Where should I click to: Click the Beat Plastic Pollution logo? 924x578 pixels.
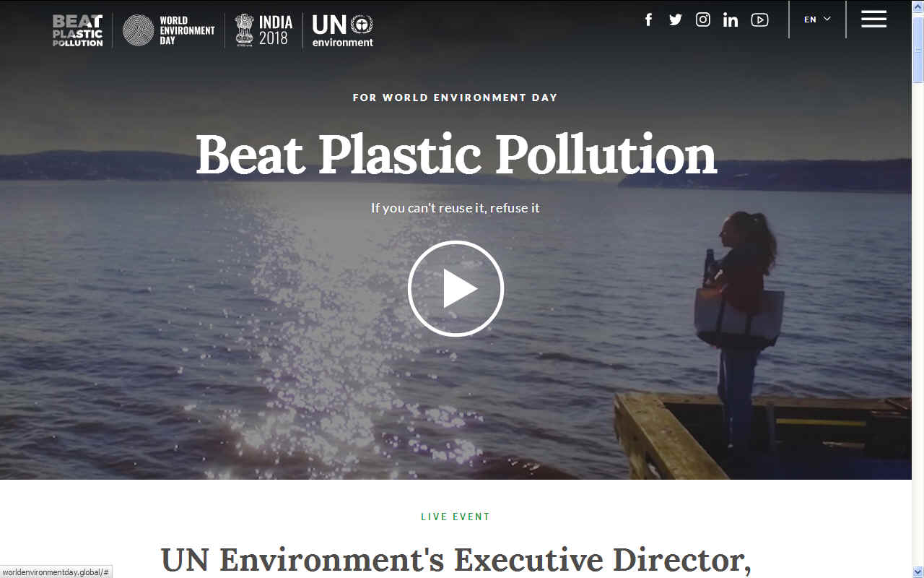(x=78, y=31)
